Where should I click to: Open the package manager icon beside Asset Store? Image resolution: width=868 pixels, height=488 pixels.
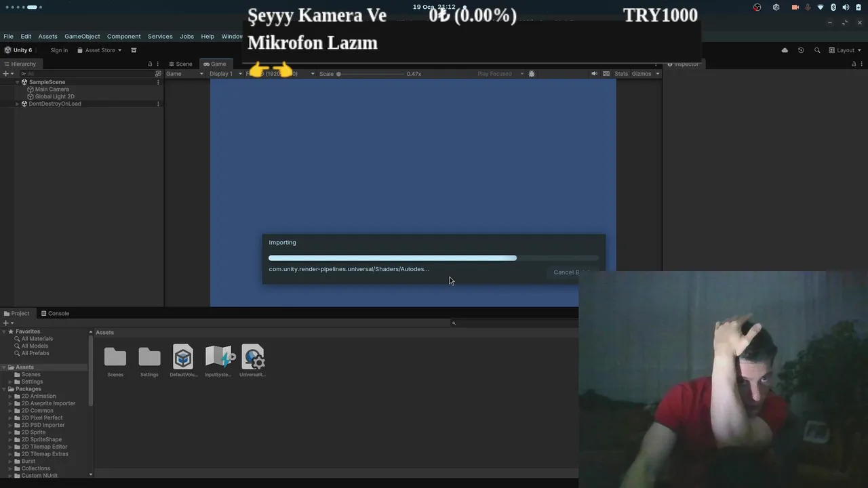coord(134,50)
